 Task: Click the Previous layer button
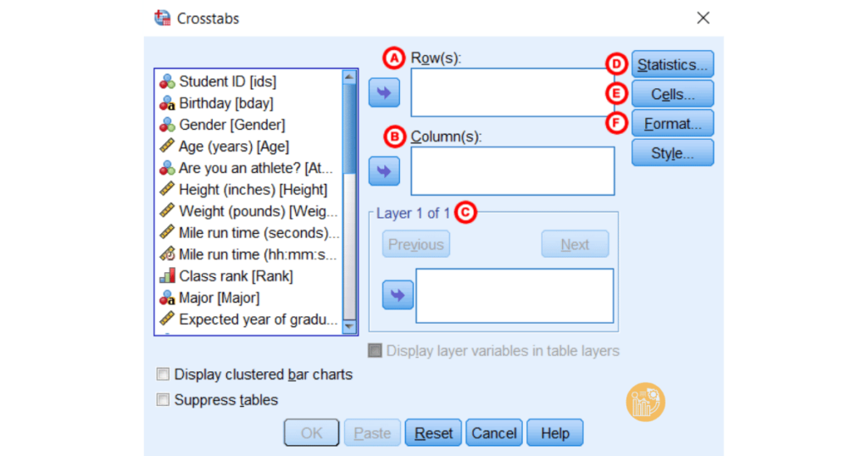[415, 244]
